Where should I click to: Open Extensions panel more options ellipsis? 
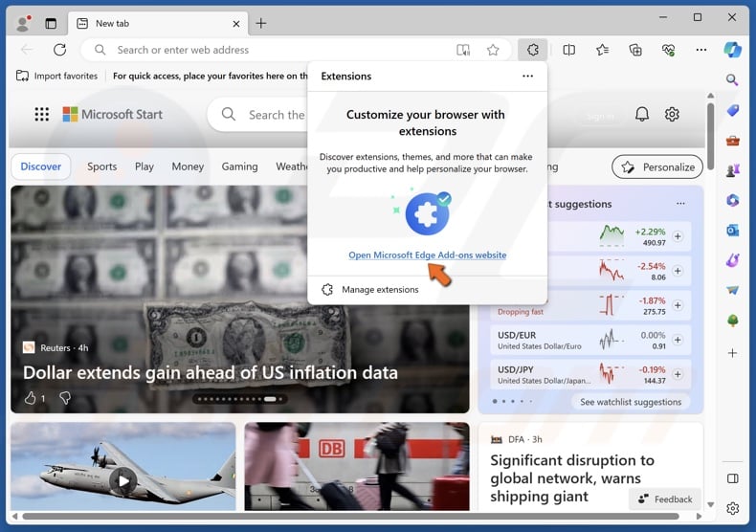tap(527, 77)
